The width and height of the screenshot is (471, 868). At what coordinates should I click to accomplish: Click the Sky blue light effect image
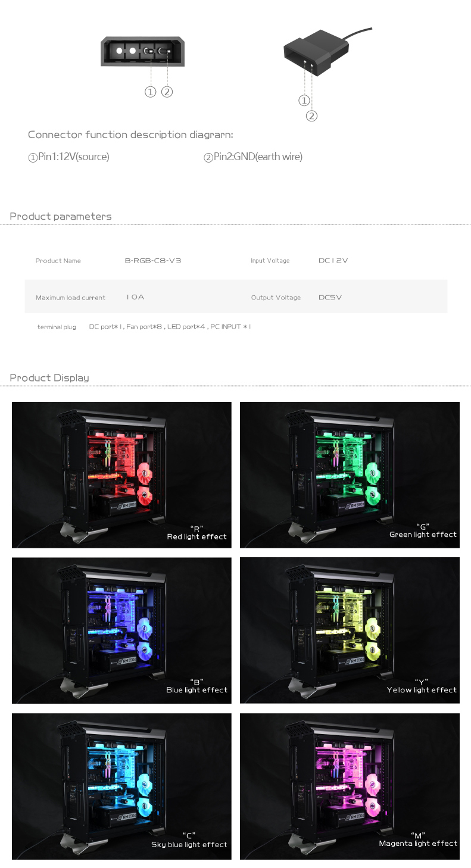121,786
